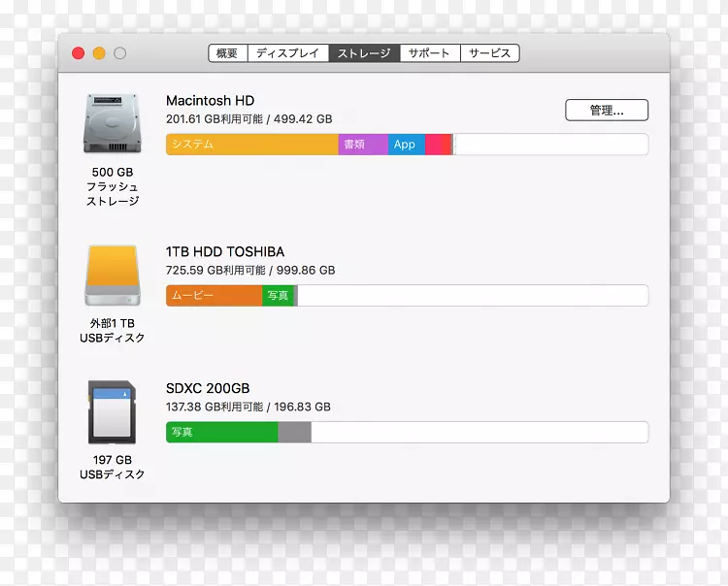Click the 725.59 GB利用可能 / 999.86 GB text
The width and height of the screenshot is (728, 586).
pos(250,270)
